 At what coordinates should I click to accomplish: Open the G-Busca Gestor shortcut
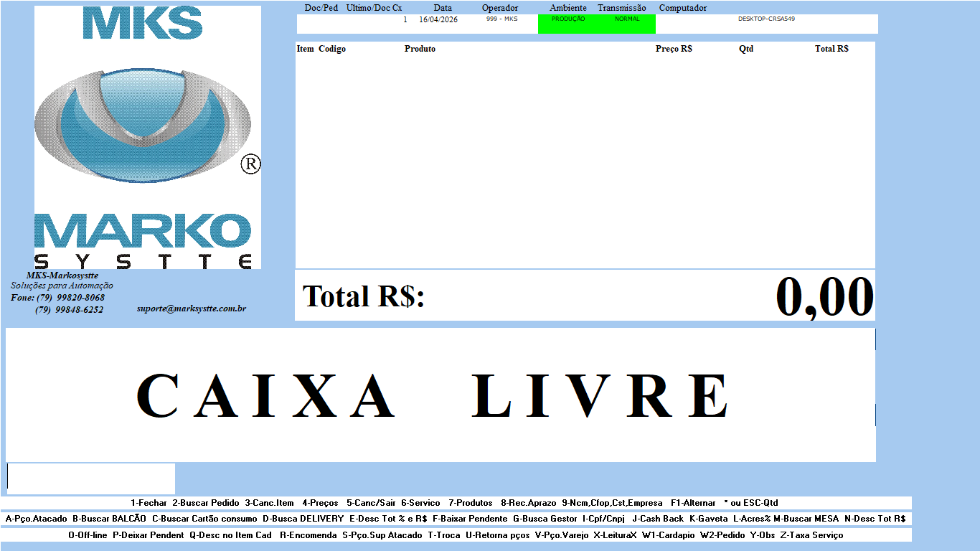click(545, 519)
